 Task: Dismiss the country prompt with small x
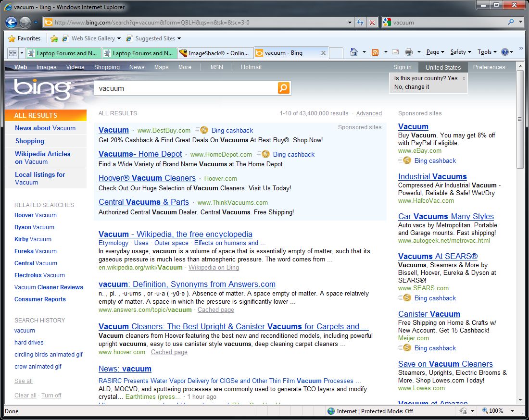tap(464, 78)
